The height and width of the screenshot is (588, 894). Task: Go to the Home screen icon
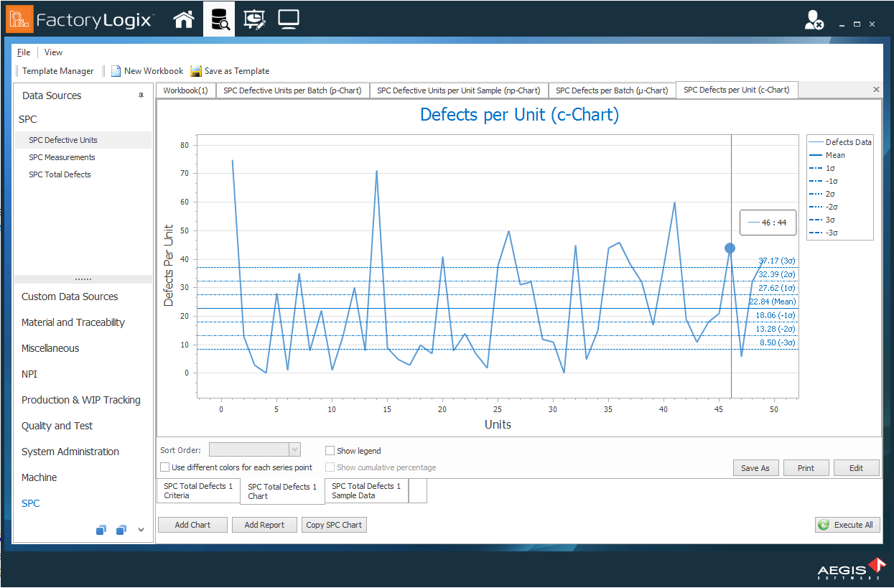pos(184,19)
